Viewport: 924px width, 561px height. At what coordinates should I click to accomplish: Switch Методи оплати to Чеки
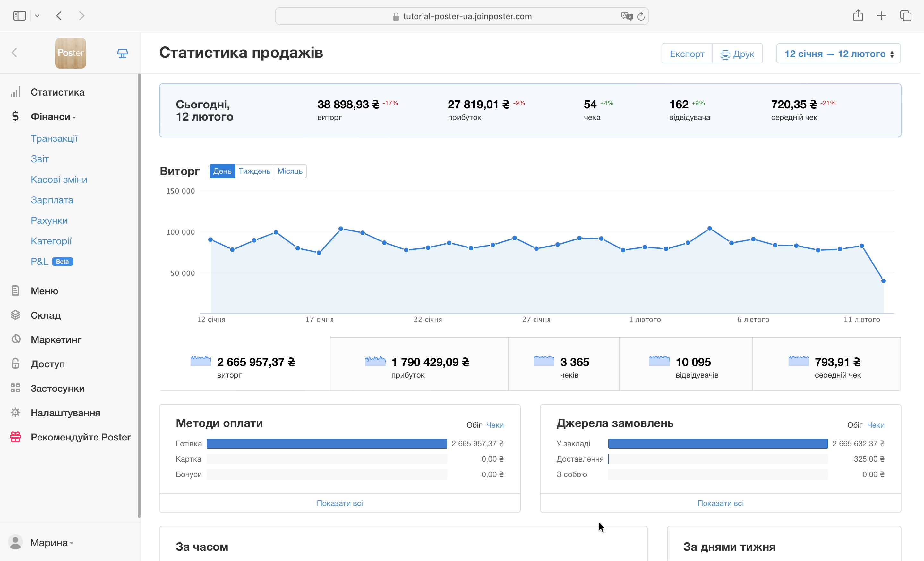pyautogui.click(x=495, y=425)
